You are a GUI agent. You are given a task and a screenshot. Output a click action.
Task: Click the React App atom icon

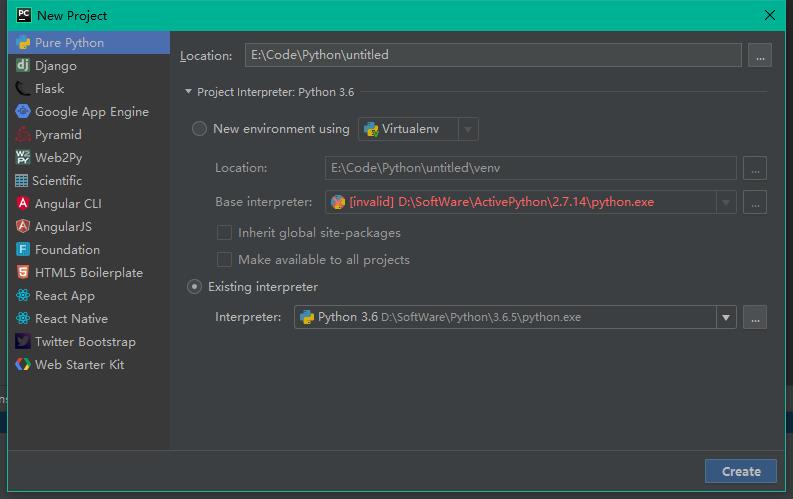coord(23,296)
